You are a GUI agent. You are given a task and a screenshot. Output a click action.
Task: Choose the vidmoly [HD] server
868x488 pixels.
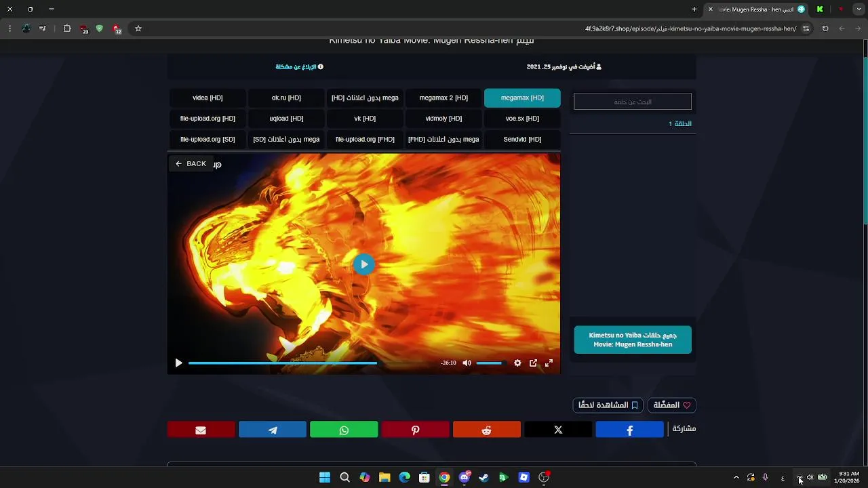click(443, 119)
